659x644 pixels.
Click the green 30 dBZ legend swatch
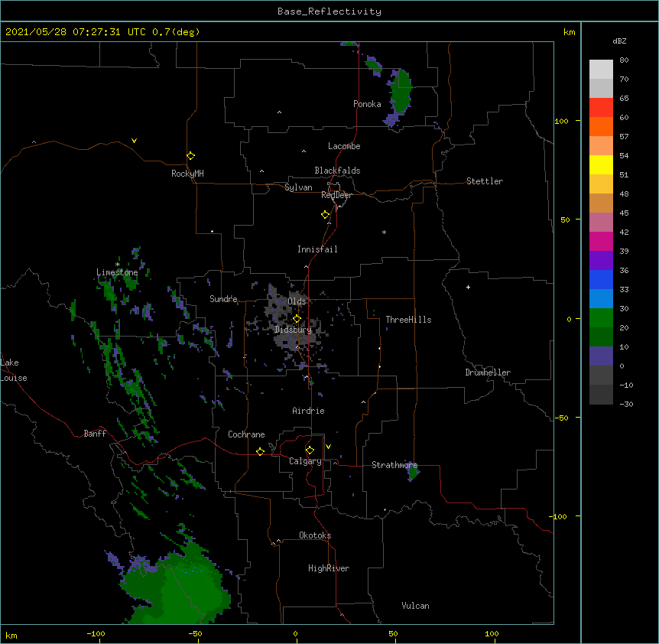tap(601, 318)
